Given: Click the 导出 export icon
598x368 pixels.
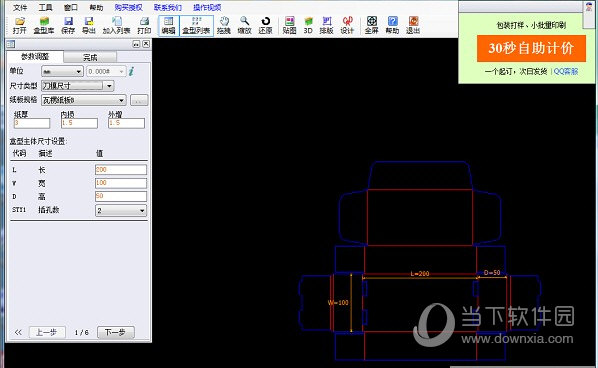Looking at the screenshot, I should (x=89, y=25).
